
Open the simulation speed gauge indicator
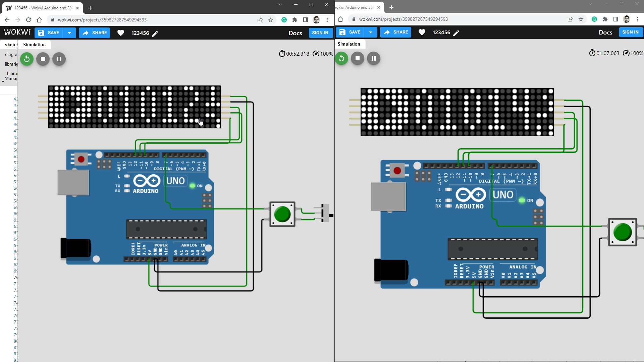tap(316, 54)
